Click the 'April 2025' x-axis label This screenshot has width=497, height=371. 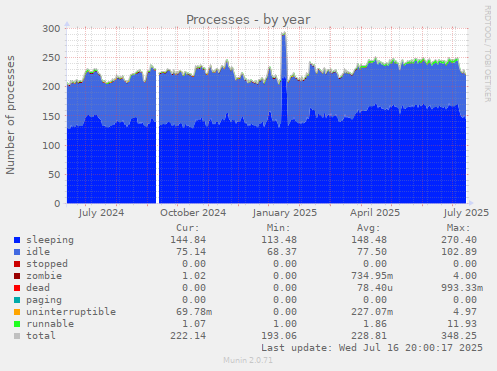coord(375,213)
